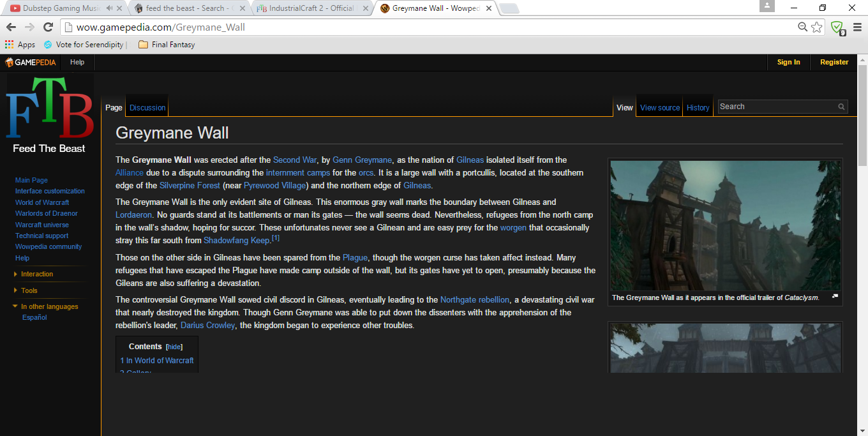Open Wowpedia community sidebar link
The height and width of the screenshot is (436, 868).
[49, 246]
